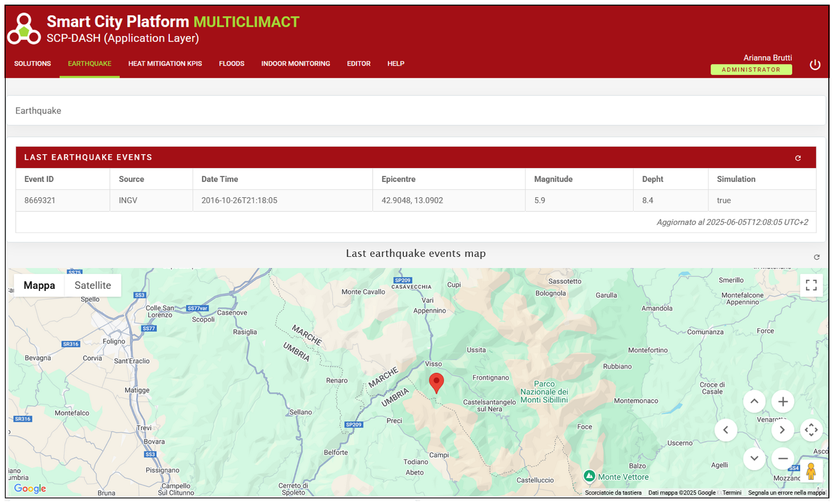Refresh the Last Earthquake Events table

[x=798, y=158]
